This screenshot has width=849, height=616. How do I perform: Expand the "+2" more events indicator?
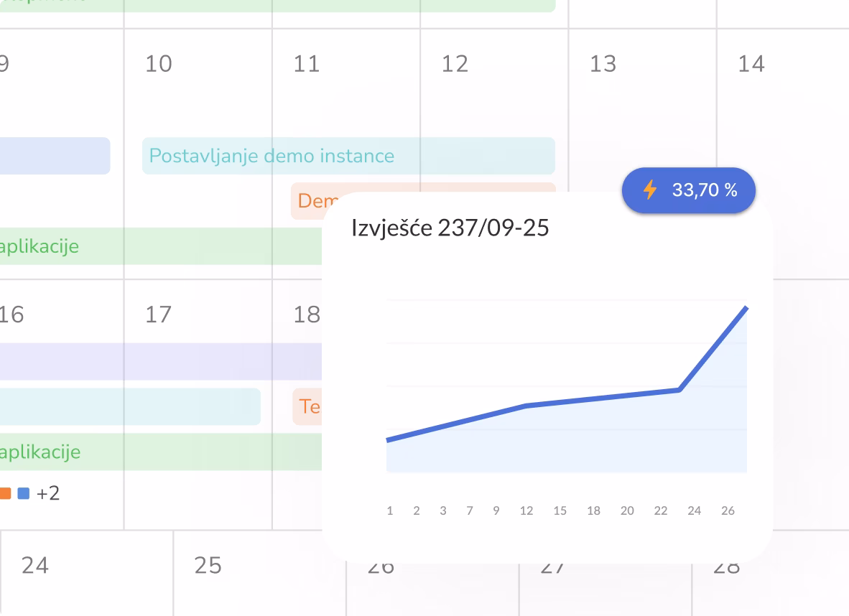48,494
